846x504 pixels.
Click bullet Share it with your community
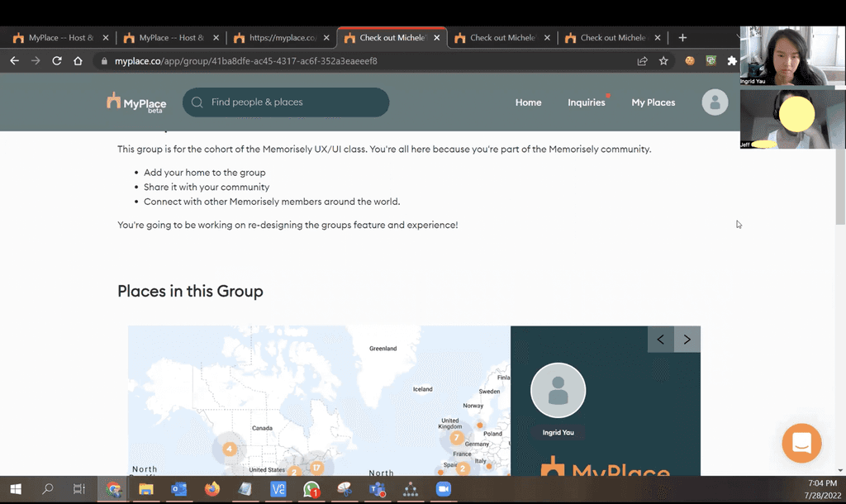207,188
